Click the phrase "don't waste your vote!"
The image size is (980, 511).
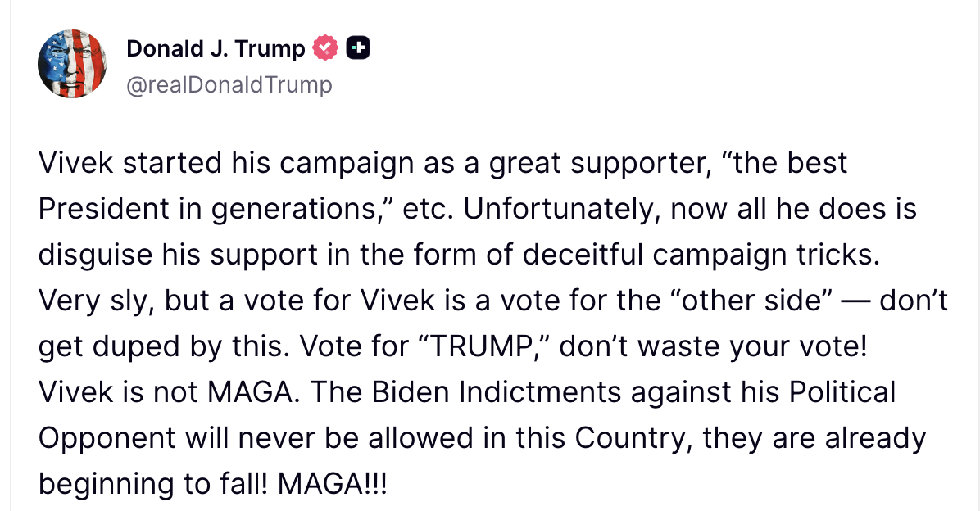713,347
